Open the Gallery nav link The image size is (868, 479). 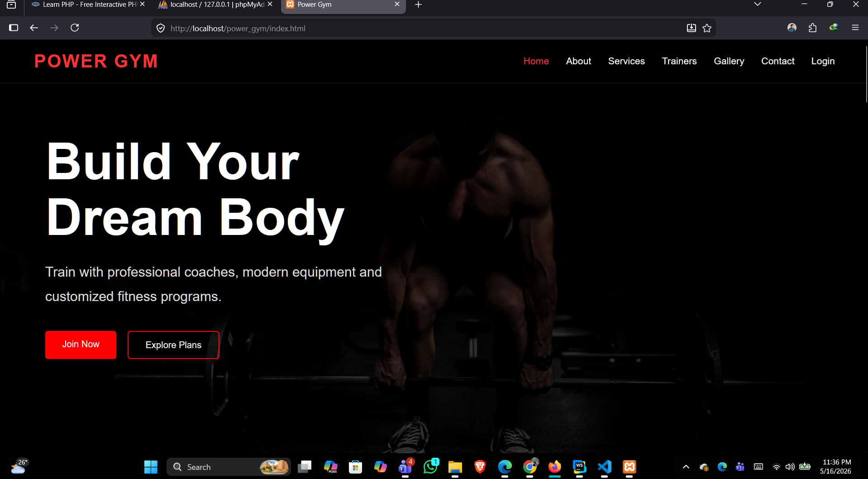coord(729,61)
